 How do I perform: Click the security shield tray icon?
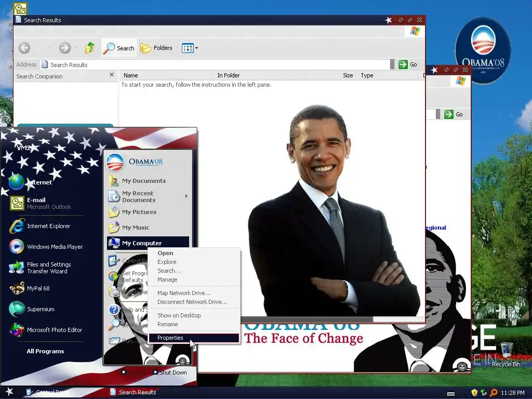coord(474,393)
